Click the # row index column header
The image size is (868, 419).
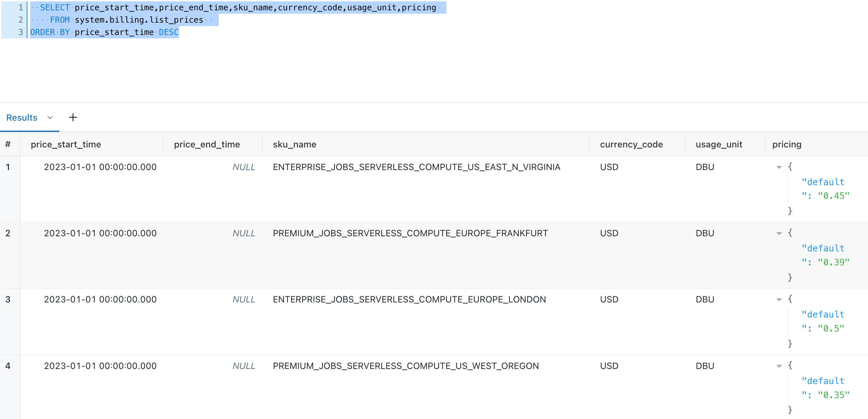(8, 144)
